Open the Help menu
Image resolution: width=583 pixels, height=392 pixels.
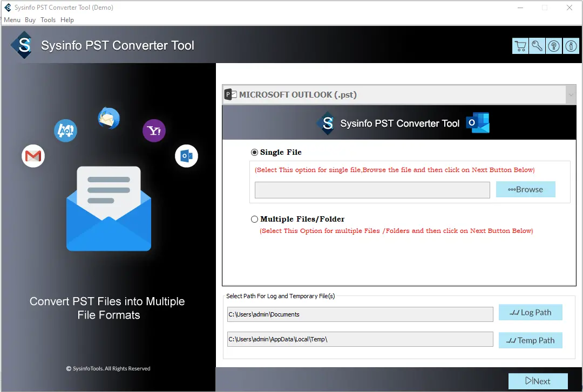(x=67, y=20)
